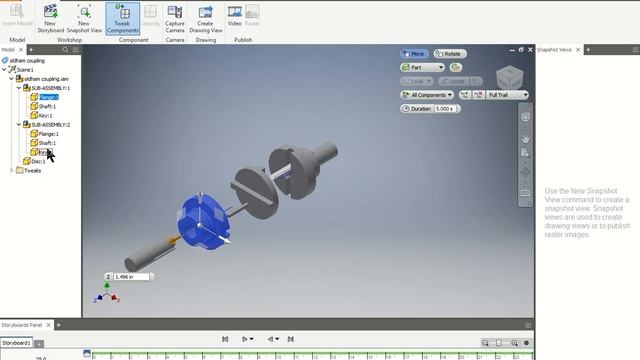
Task: Click the timeline options dot icon
Action: 527,343
